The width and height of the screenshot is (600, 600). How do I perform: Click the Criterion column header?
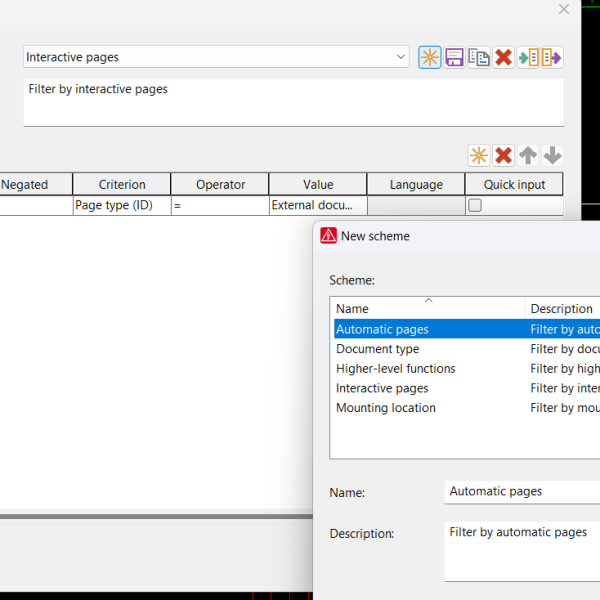tap(122, 184)
